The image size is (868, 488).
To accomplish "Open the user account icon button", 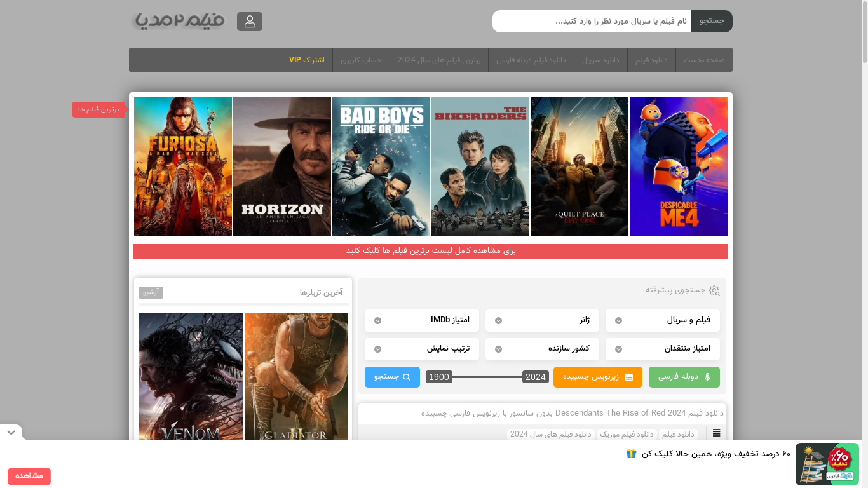I will [250, 22].
